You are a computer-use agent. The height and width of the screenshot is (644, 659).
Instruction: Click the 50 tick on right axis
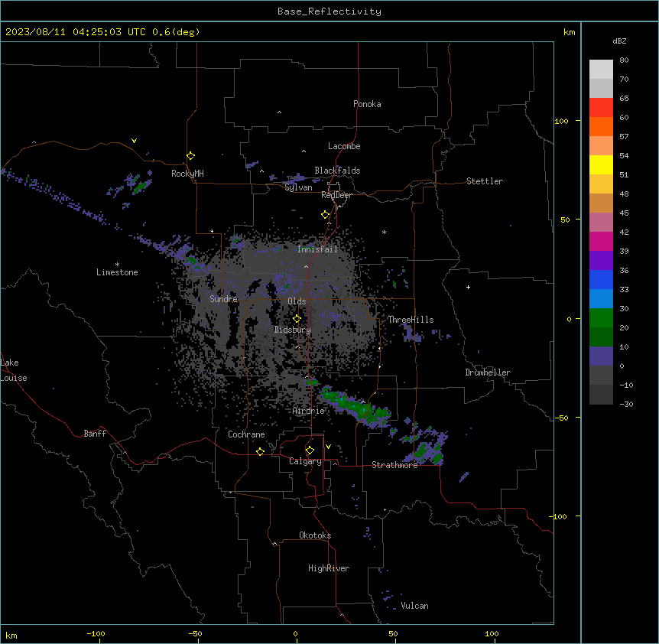click(x=565, y=220)
